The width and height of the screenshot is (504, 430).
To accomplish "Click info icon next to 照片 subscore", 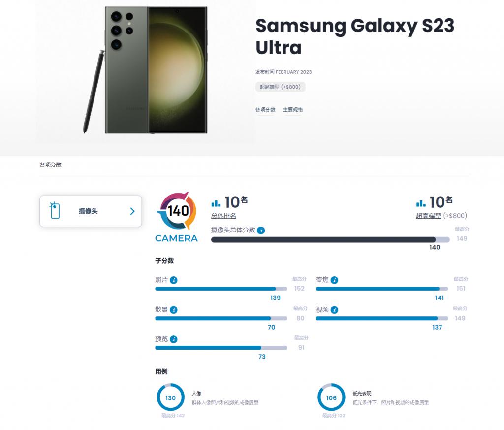I will click(174, 280).
